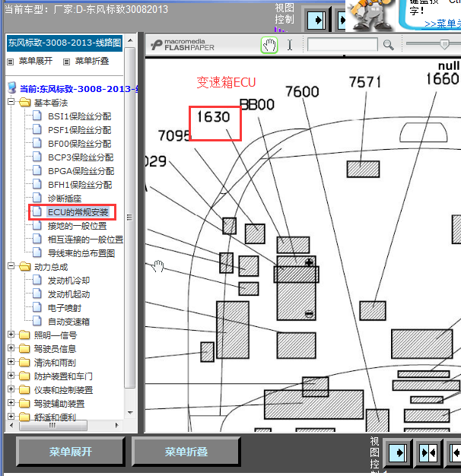The height and width of the screenshot is (476, 461).
Task: Click the 仪表和控制装置 folder icon
Action: [25, 389]
